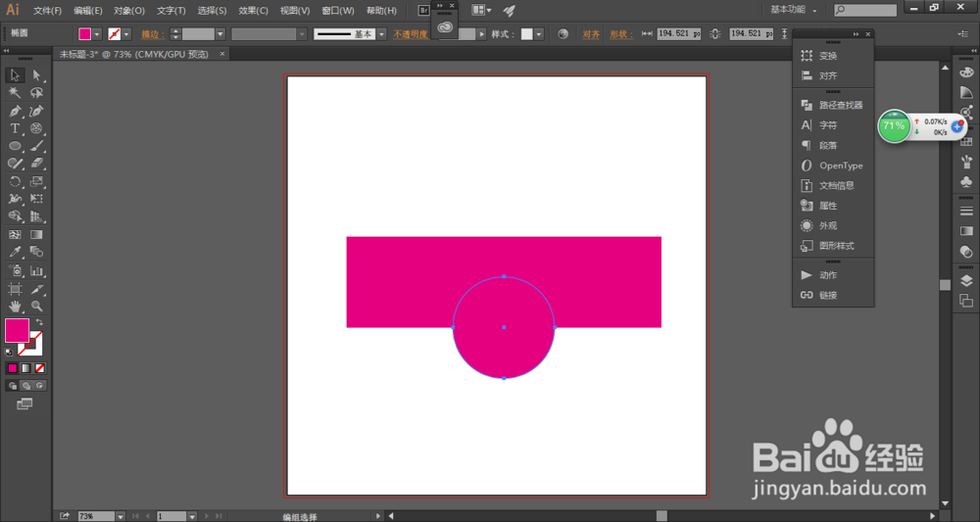Switch to Draw Behind mode

coord(25,386)
